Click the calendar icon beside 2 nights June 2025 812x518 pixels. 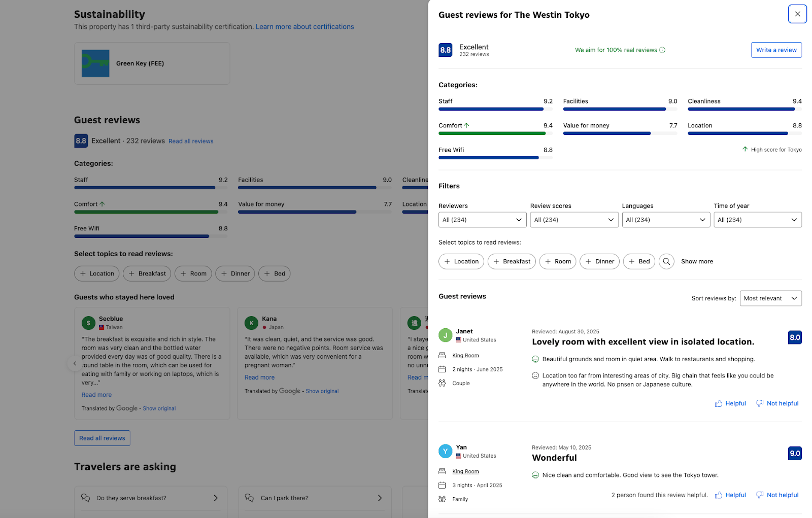(x=442, y=369)
